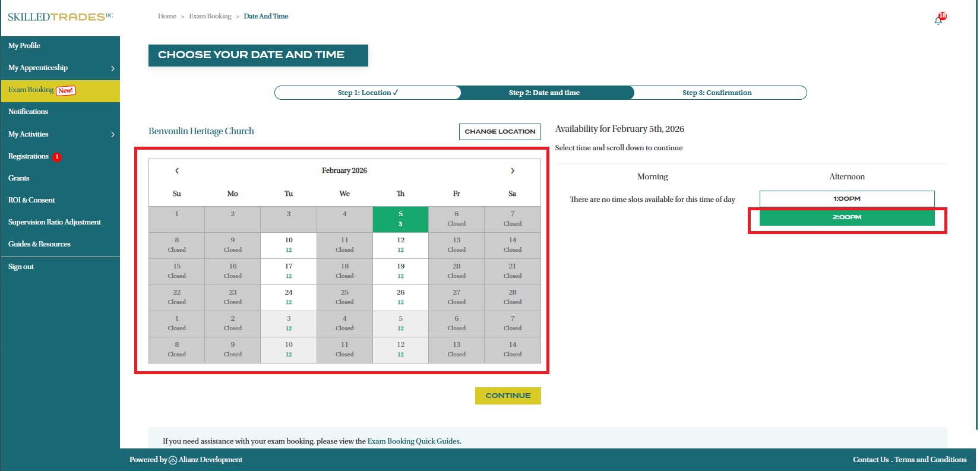Go to previous month in calendar

177,171
